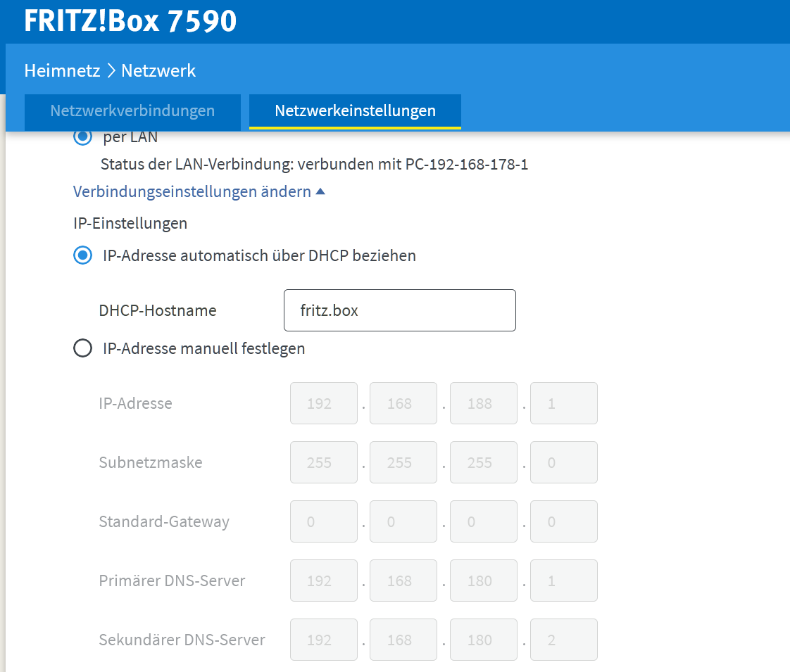This screenshot has height=672, width=790.
Task: Click Standard-Gateway last octet field
Action: point(564,521)
